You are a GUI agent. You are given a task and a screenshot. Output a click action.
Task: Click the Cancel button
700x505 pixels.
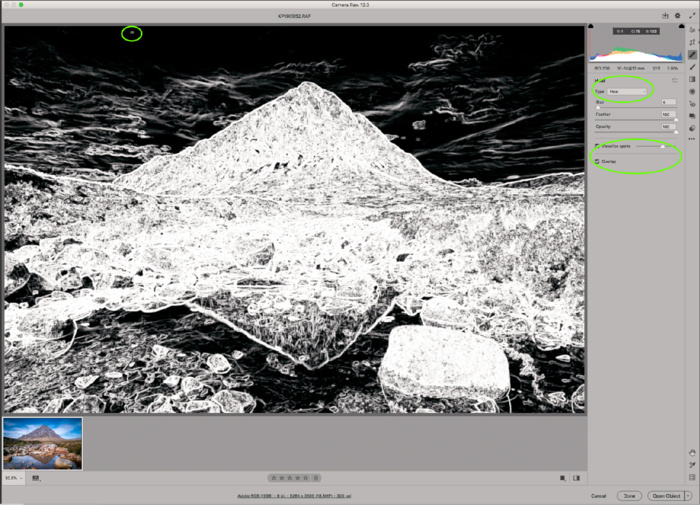coord(599,495)
